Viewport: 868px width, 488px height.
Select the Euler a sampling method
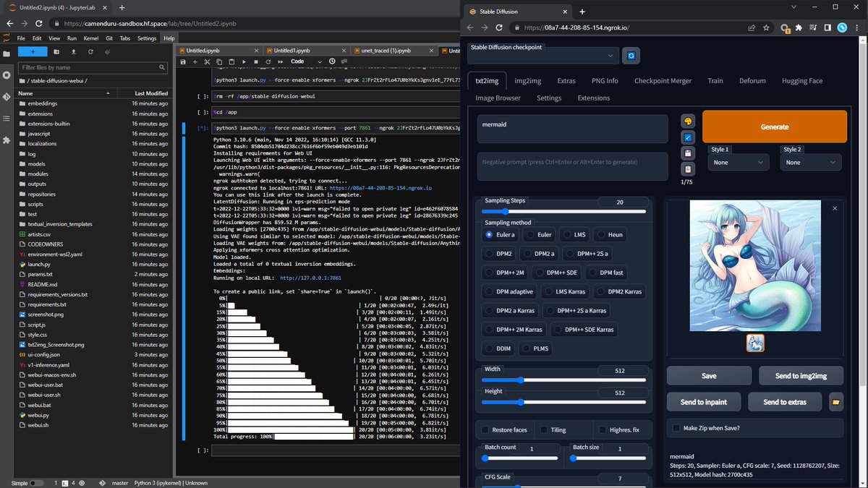tap(501, 235)
